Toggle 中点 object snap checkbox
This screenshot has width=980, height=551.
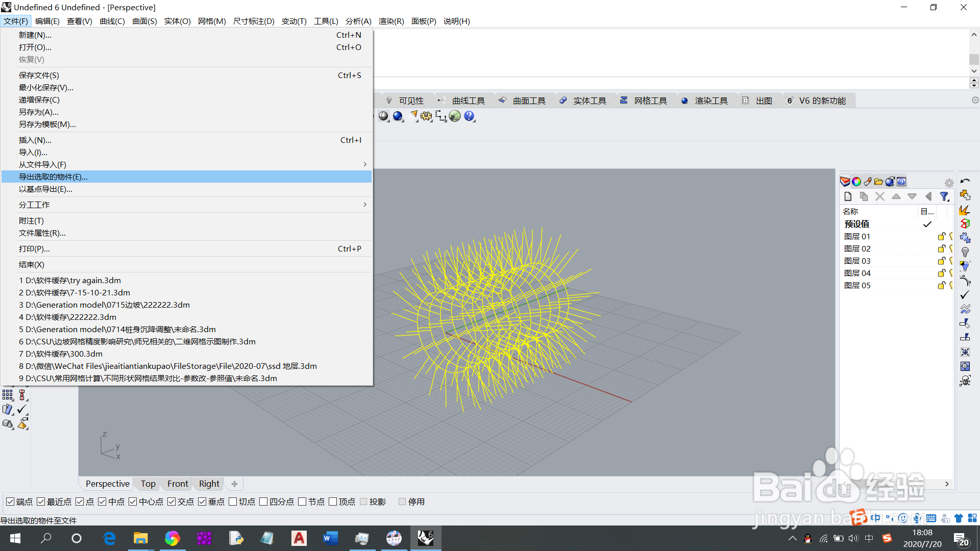(x=102, y=502)
